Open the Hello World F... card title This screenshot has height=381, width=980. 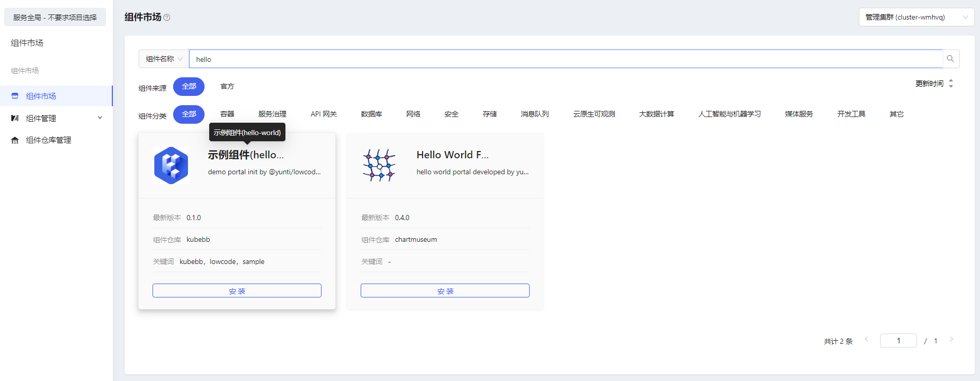452,155
